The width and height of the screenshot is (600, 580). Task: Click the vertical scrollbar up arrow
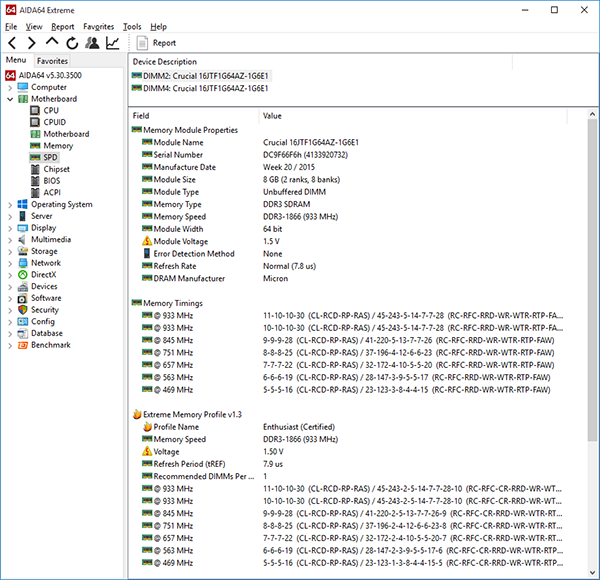[592, 114]
